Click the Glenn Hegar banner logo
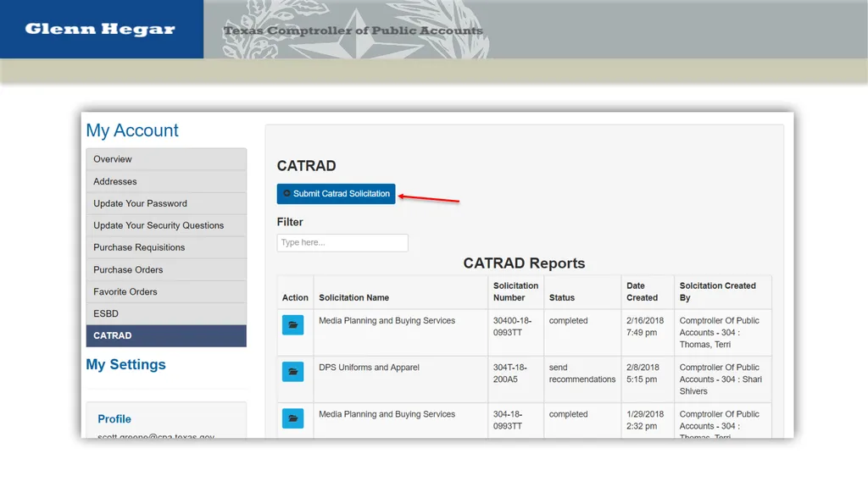 click(x=100, y=30)
